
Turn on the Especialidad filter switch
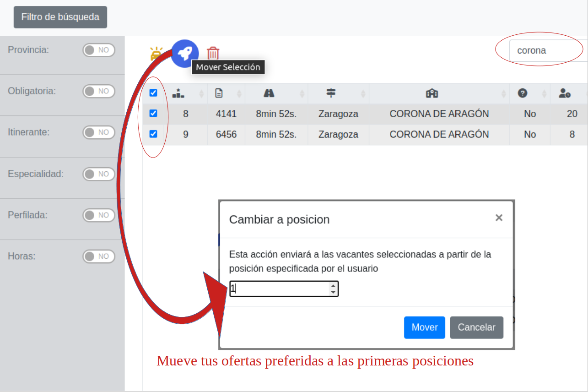tap(98, 174)
